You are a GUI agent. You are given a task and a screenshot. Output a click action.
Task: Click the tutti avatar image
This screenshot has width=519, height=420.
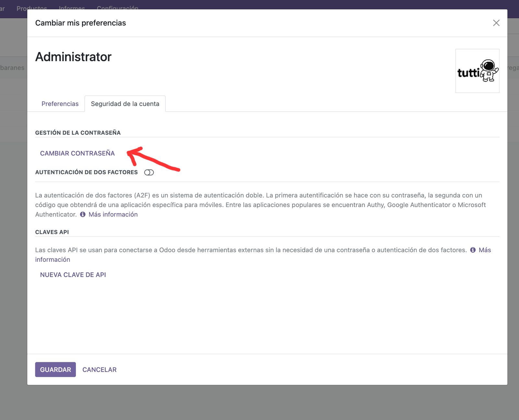click(x=477, y=71)
